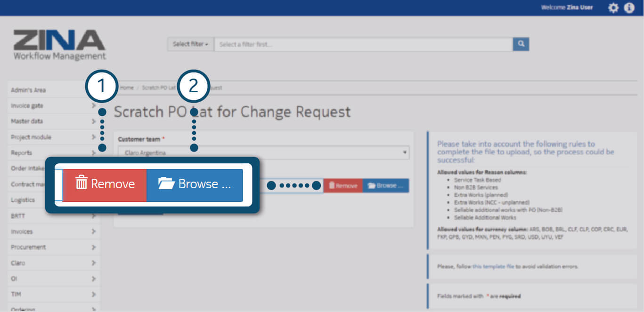Open the Customer team dropdown
The image size is (644, 312).
tap(263, 152)
